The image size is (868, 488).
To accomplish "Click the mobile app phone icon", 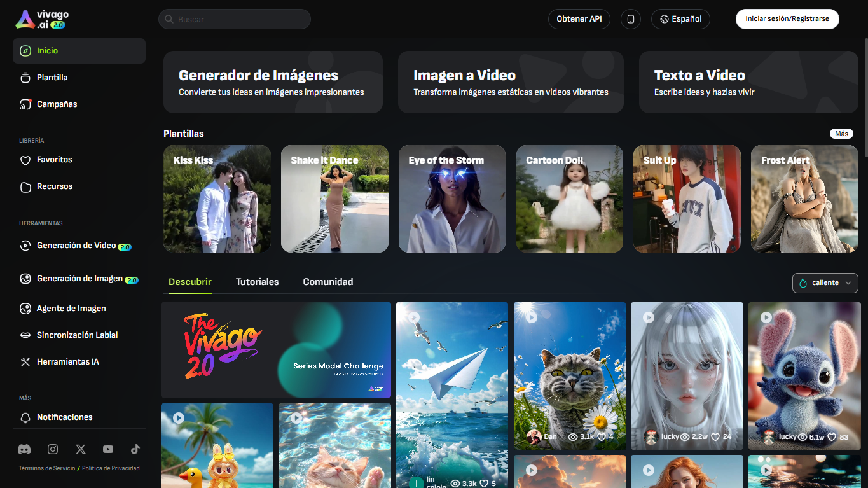I will click(x=630, y=19).
